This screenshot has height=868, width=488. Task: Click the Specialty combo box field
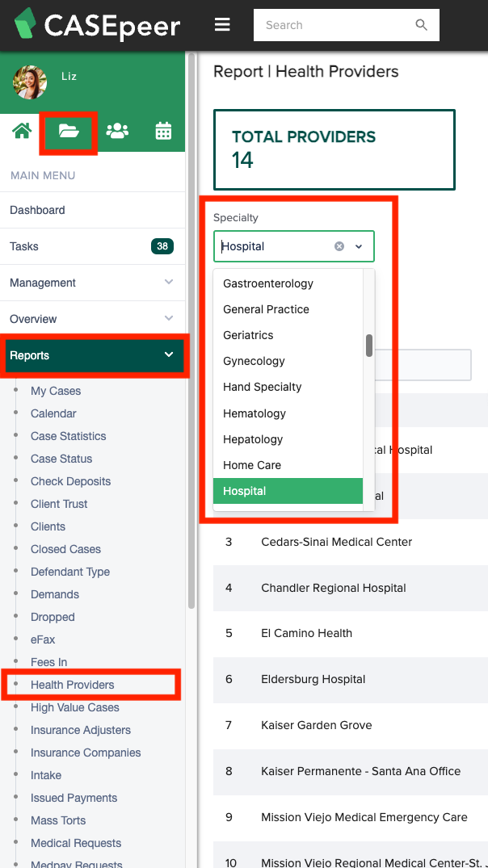click(x=293, y=246)
